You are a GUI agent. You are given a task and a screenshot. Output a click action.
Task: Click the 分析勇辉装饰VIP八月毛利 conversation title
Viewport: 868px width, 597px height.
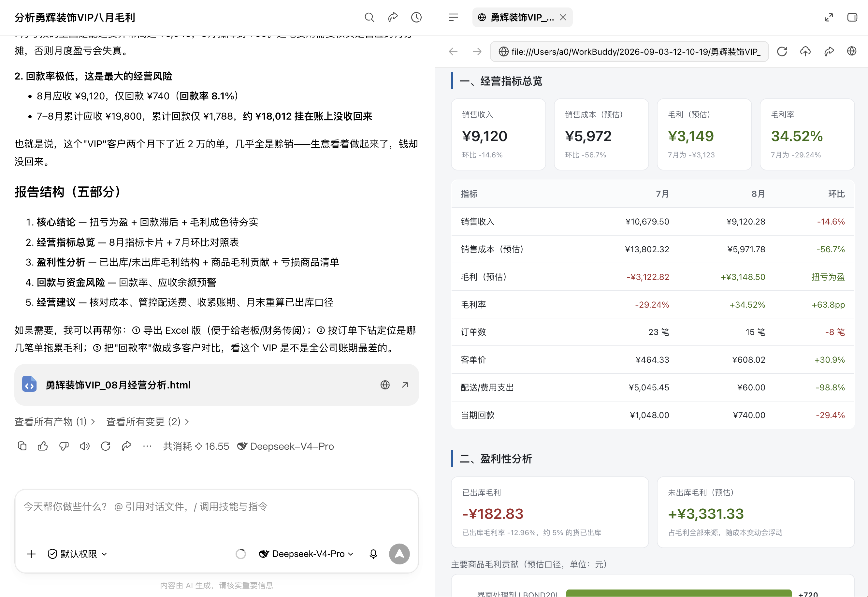click(x=75, y=18)
